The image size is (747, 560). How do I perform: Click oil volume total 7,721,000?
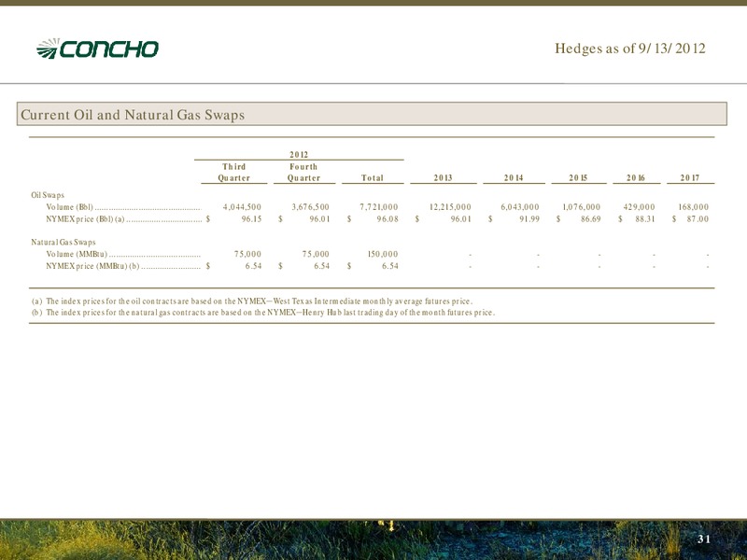379,207
